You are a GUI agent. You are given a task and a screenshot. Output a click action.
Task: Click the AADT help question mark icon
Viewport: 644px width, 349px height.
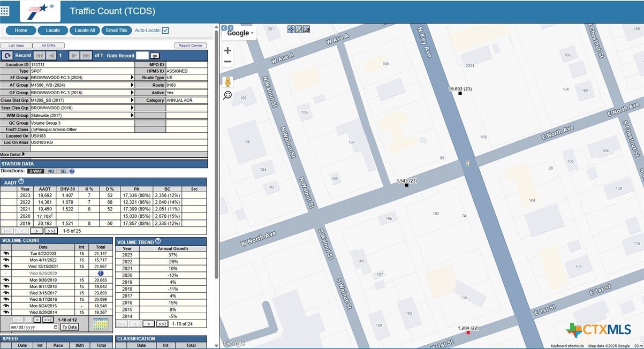pyautogui.click(x=21, y=182)
